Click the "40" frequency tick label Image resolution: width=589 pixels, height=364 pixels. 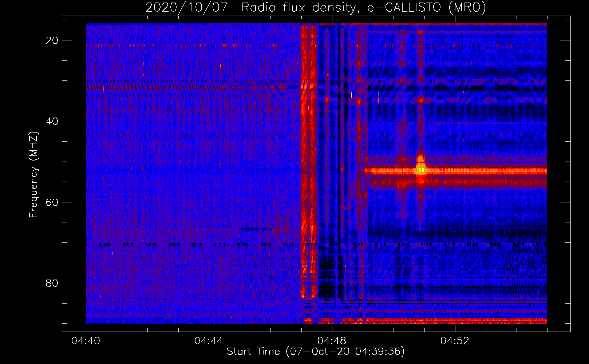click(x=52, y=121)
